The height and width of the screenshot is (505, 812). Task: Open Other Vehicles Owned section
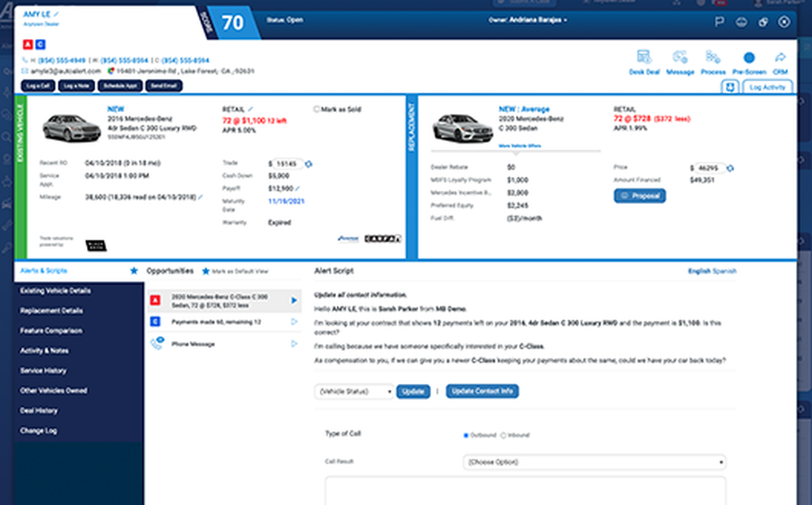(54, 391)
